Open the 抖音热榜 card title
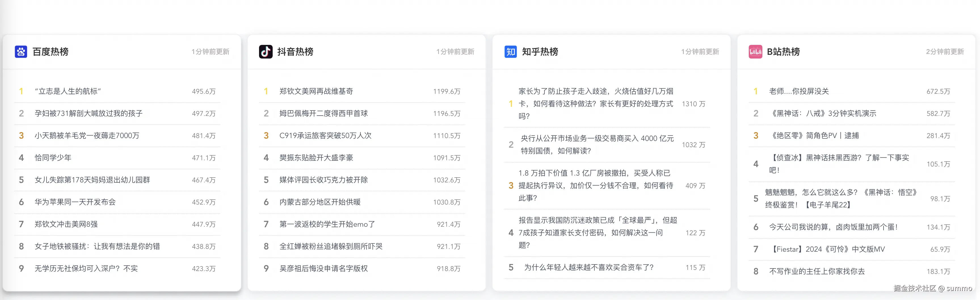The width and height of the screenshot is (980, 300). point(295,52)
